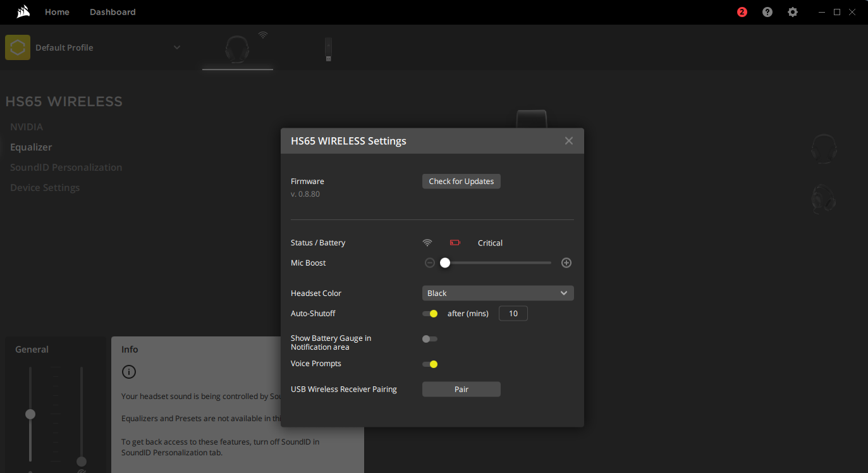This screenshot has height=473, width=868.
Task: Open the Home tab
Action: tap(57, 12)
